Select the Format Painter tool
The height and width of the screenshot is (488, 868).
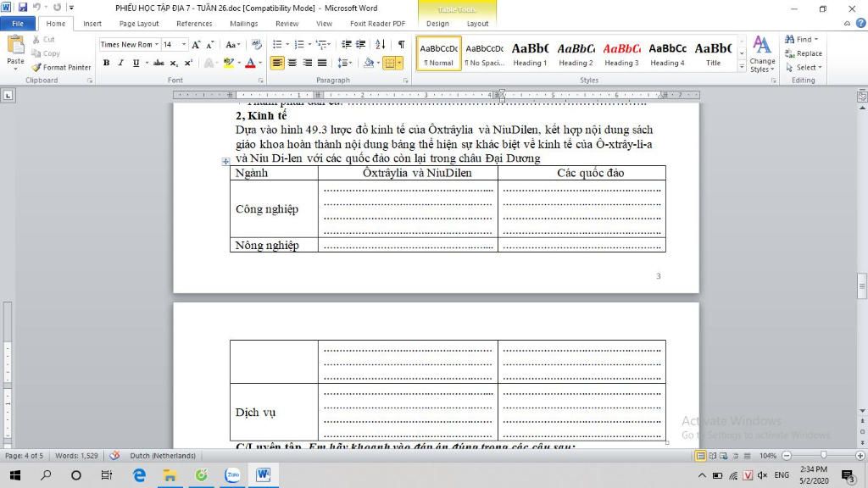[x=61, y=68]
